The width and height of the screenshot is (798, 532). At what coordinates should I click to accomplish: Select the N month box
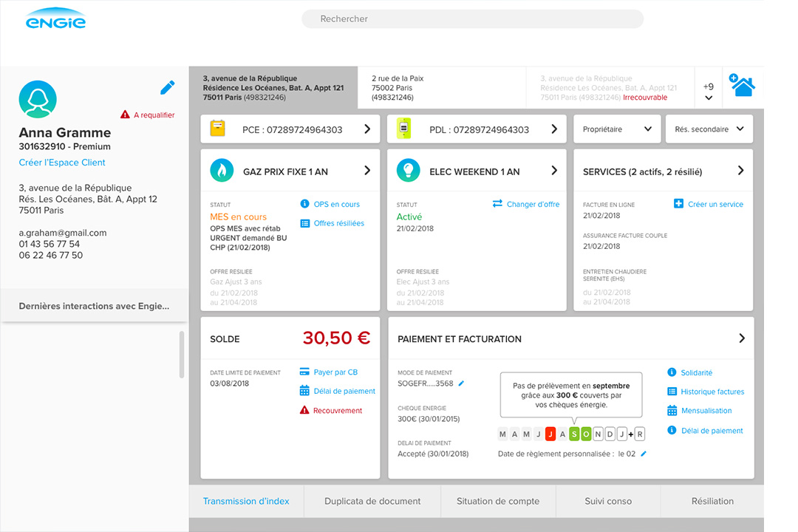(598, 434)
